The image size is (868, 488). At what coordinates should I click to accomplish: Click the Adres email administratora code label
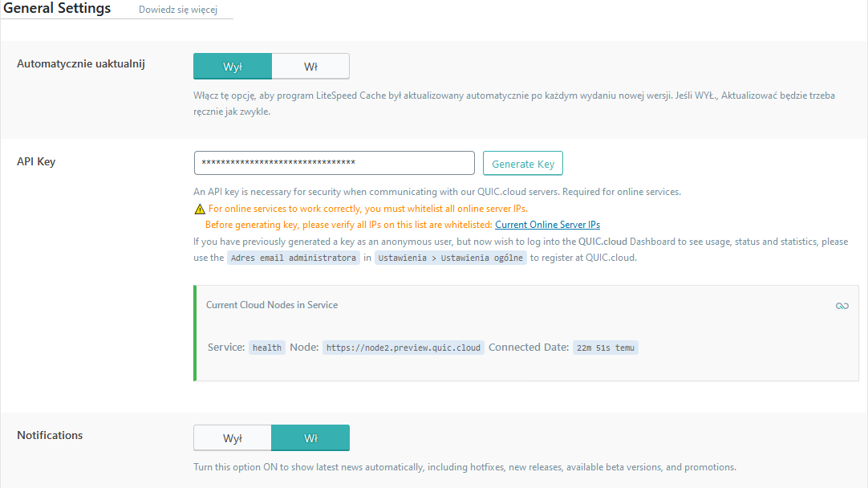pos(294,258)
